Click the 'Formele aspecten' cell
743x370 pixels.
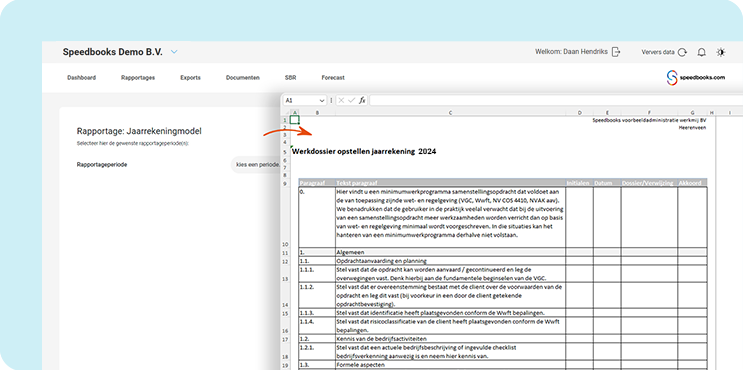tap(450, 365)
